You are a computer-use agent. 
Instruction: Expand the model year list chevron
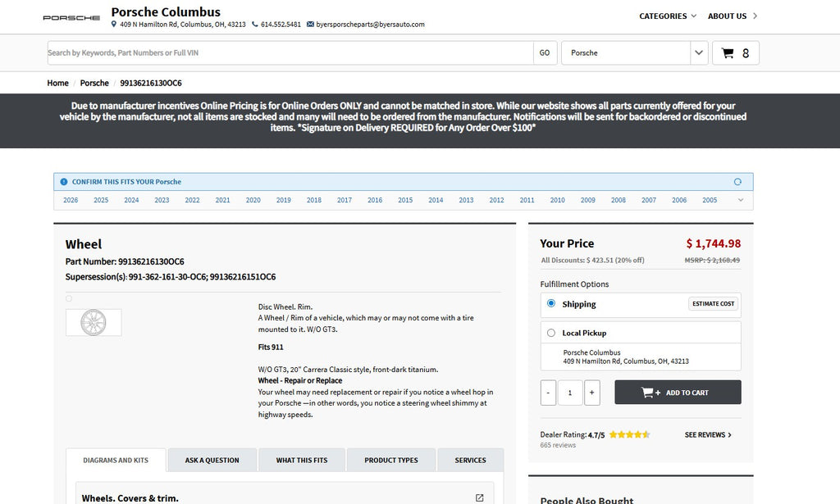click(x=741, y=200)
